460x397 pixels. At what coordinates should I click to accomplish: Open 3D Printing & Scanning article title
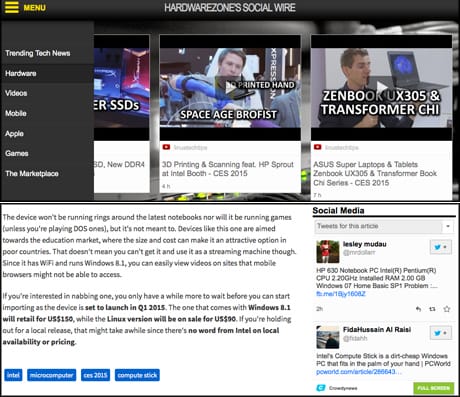[228, 169]
